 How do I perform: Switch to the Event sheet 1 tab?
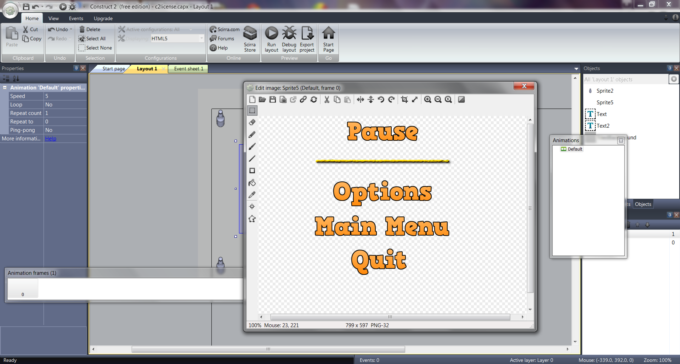[x=189, y=69]
